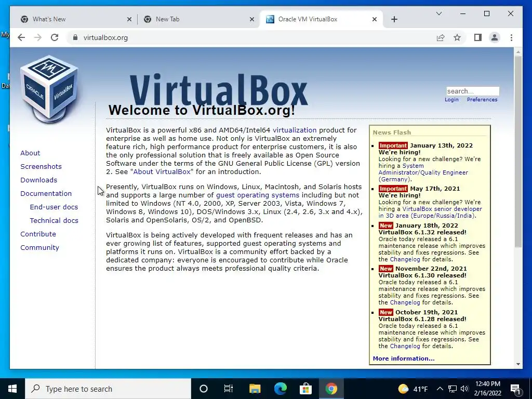Open the notification center icon
This screenshot has height=399, width=532.
(515, 389)
